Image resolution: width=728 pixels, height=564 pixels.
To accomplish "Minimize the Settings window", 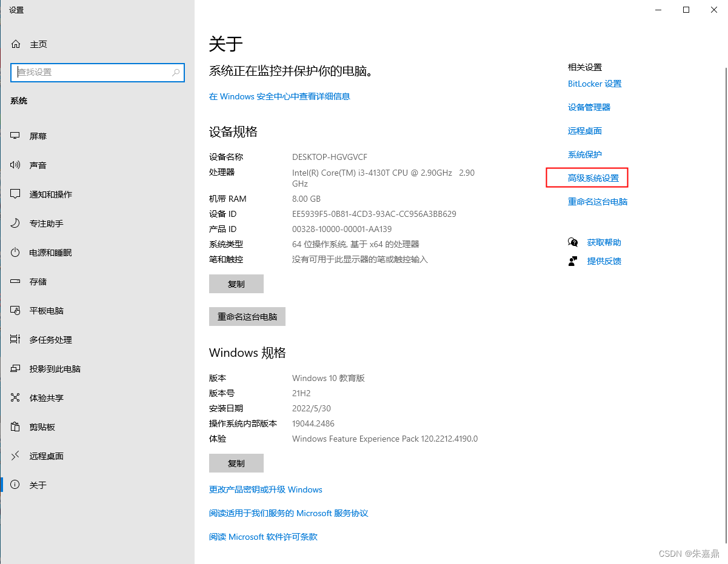I will click(x=658, y=10).
